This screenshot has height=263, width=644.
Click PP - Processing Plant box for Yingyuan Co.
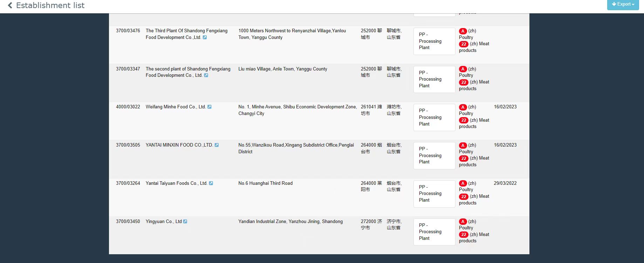coord(434,232)
